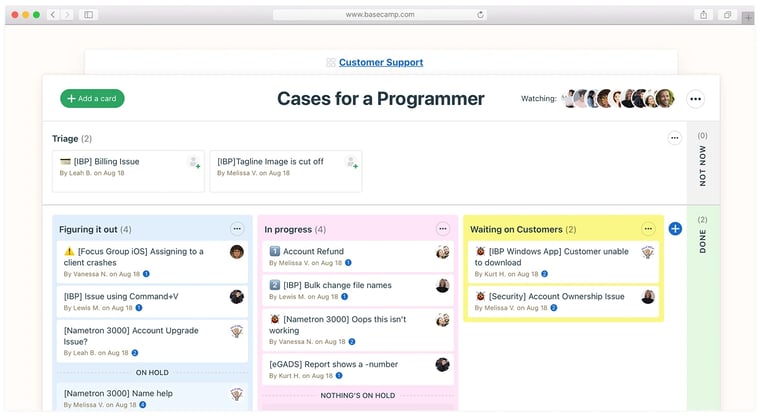Click the assign person icon on Tagline Image card
Viewport: 760px width, 420px height.
pyautogui.click(x=351, y=162)
